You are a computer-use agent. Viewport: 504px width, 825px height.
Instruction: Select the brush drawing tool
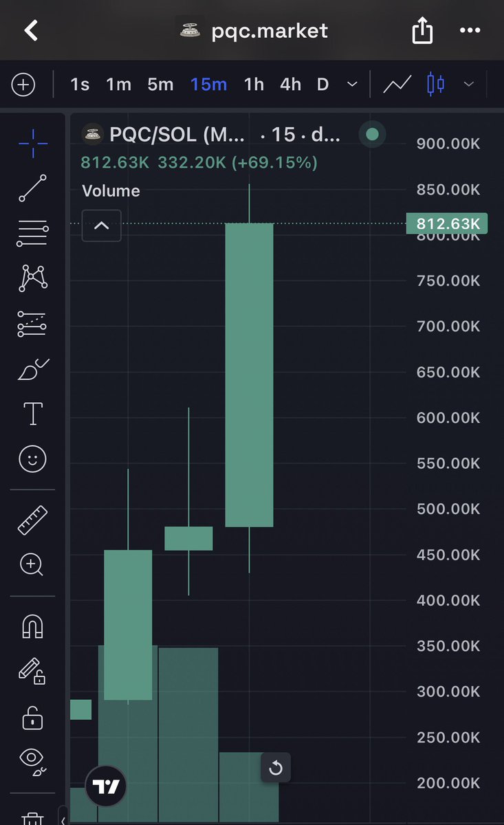[33, 369]
